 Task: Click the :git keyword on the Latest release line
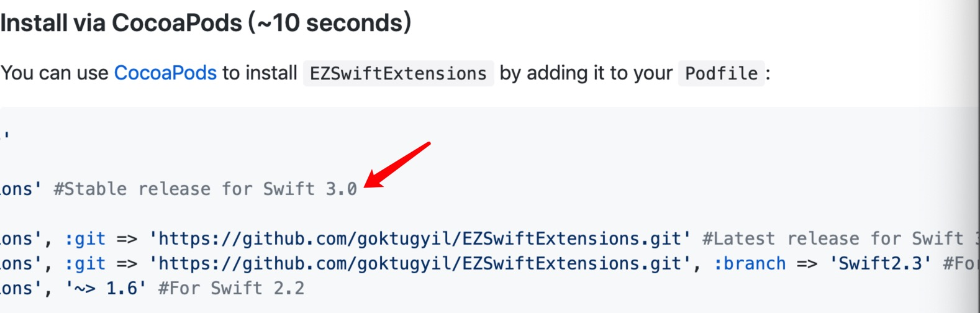[x=85, y=238]
